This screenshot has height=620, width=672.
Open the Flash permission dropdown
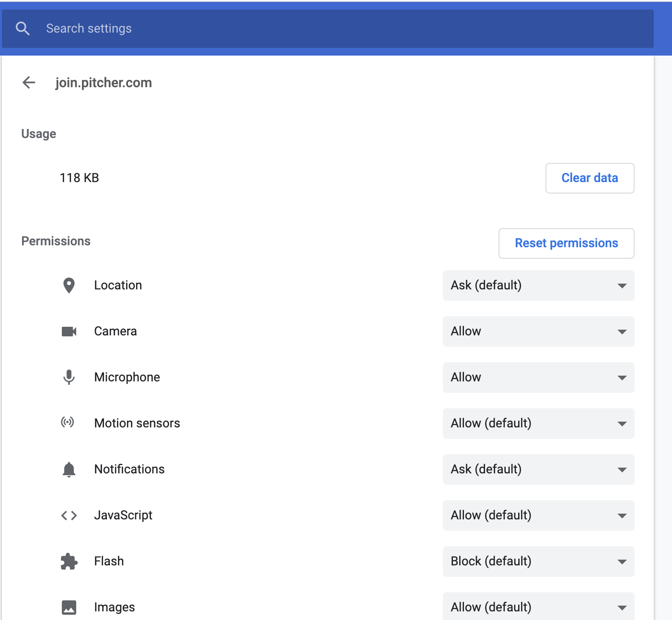point(538,562)
